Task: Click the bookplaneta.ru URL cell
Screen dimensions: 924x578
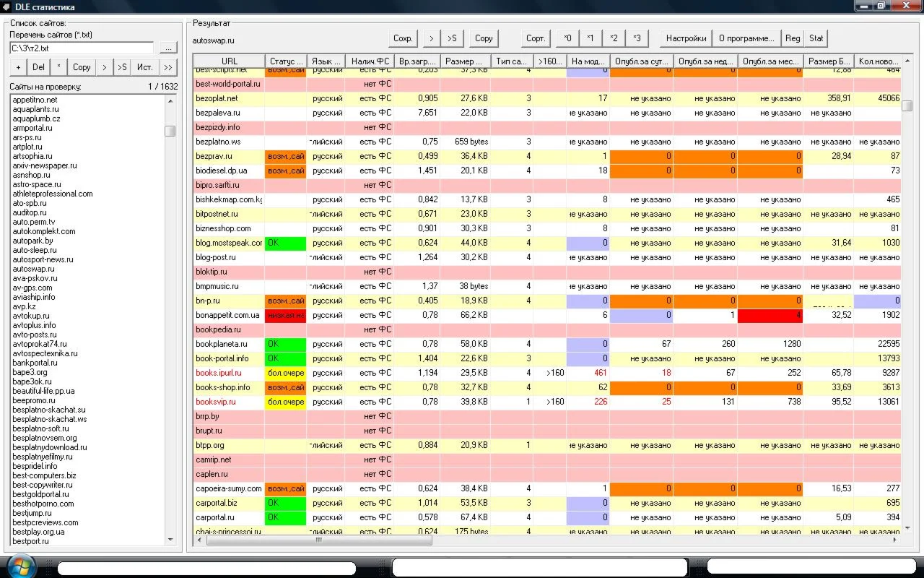Action: pos(229,344)
